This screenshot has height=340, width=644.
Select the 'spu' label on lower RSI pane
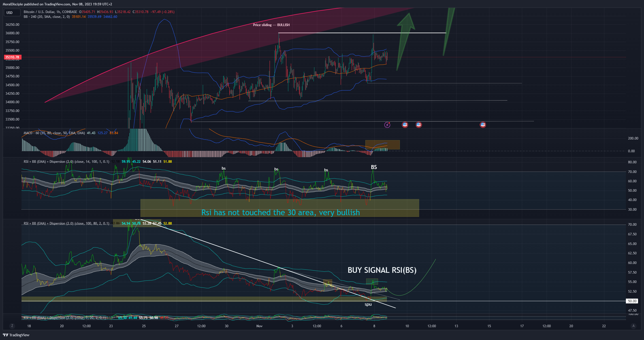tap(368, 305)
